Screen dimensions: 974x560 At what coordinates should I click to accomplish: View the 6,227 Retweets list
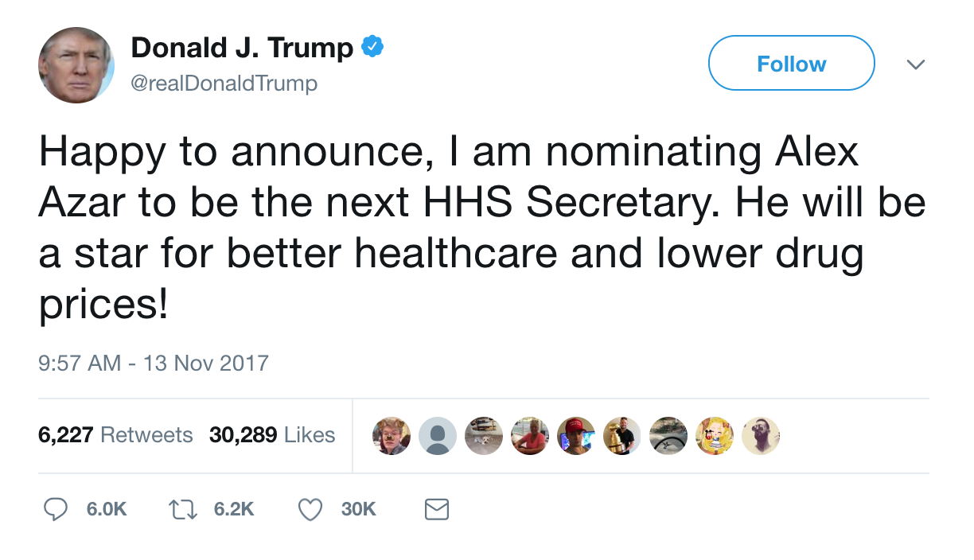(x=115, y=435)
